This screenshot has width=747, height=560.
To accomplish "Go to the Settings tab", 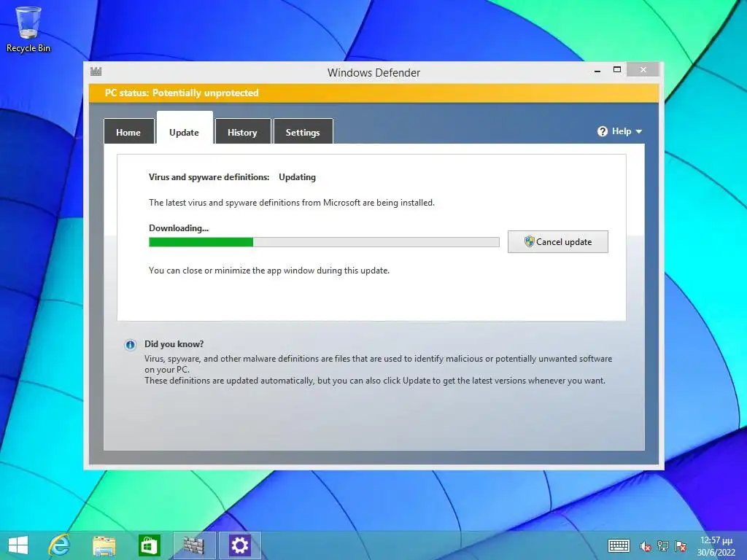I will [303, 131].
